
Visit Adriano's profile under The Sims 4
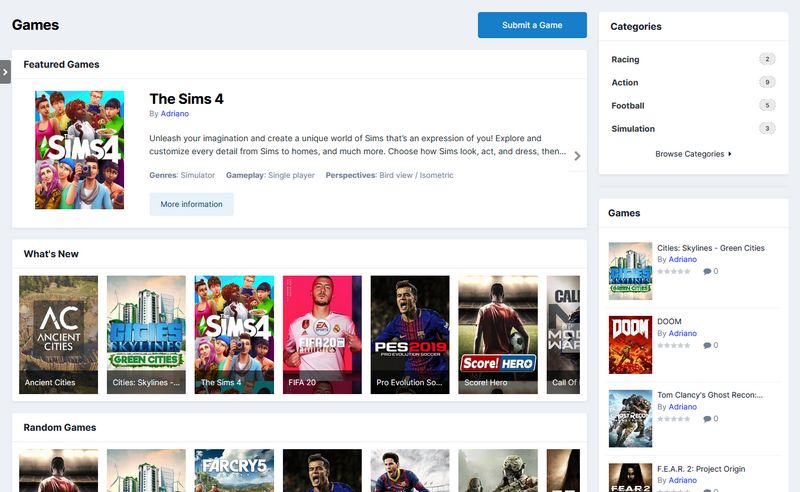[x=174, y=114]
